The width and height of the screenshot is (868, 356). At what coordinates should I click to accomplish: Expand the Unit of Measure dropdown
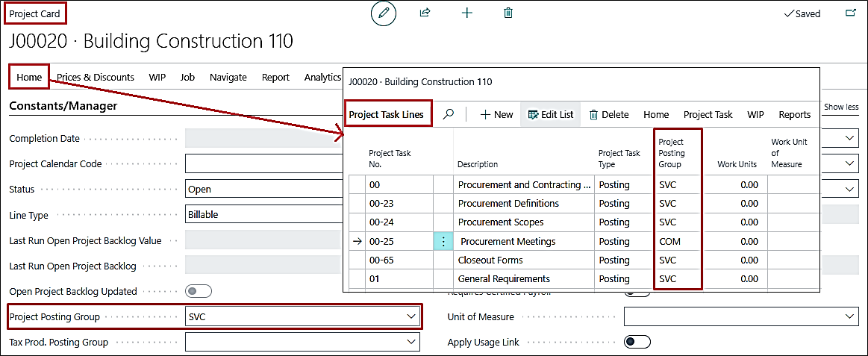(850, 316)
